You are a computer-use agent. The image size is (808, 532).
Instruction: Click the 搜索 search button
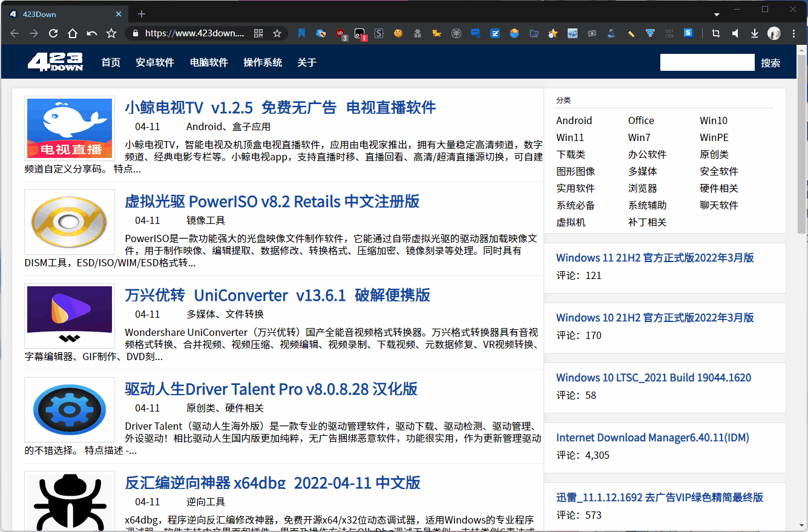tap(770, 63)
